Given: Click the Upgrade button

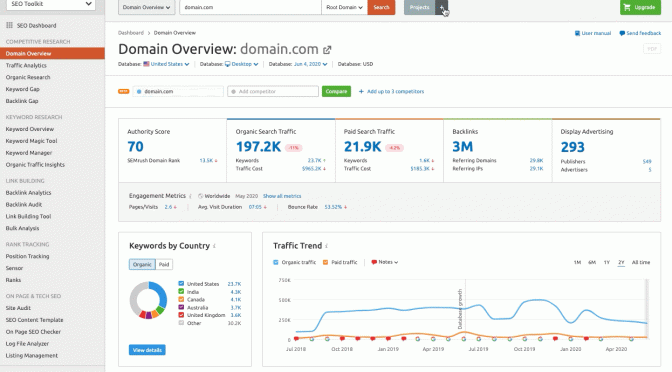Looking at the screenshot, I should point(640,7).
